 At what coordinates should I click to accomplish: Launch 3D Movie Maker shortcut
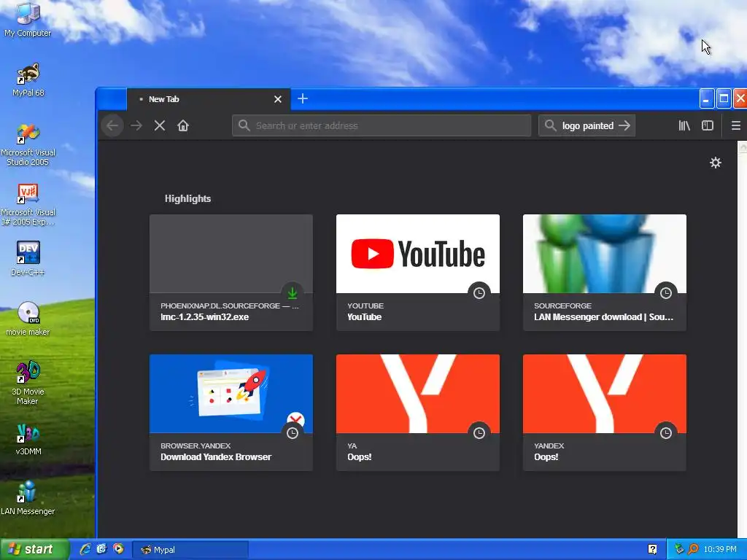click(28, 383)
